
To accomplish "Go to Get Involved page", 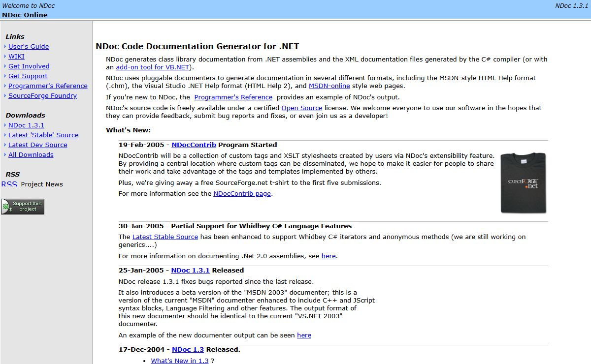I will tap(29, 66).
